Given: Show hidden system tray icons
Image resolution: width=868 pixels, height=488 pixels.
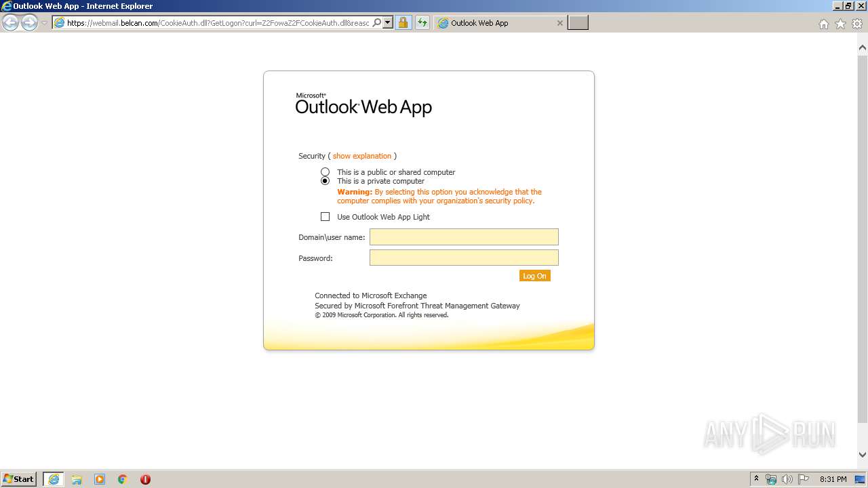Looking at the screenshot, I should [757, 479].
